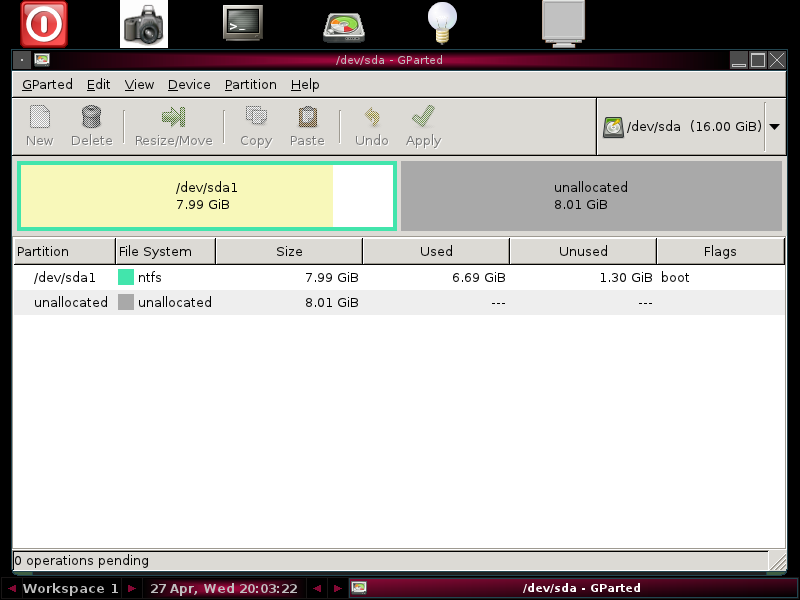Open the Partition menu
This screenshot has height=600, width=800.
251,85
